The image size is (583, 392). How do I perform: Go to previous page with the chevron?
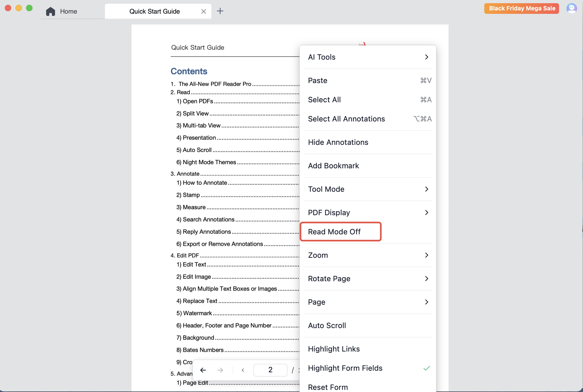[x=243, y=370]
